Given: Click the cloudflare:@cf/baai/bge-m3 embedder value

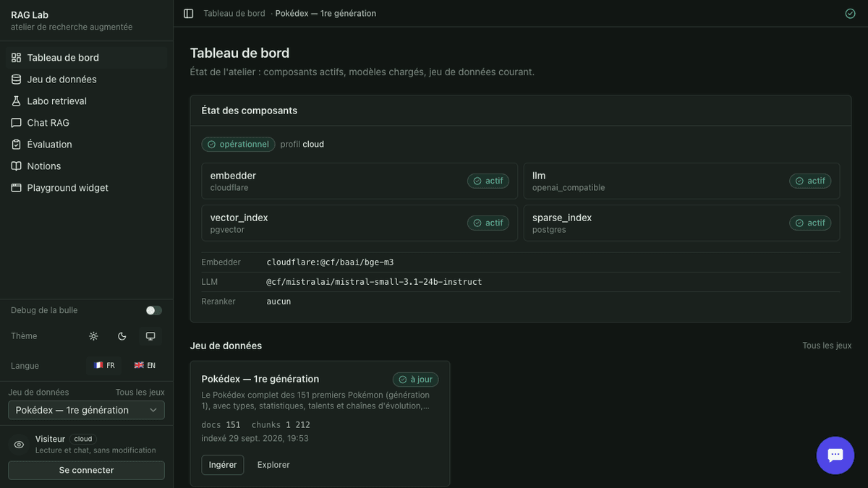Looking at the screenshot, I should (331, 262).
